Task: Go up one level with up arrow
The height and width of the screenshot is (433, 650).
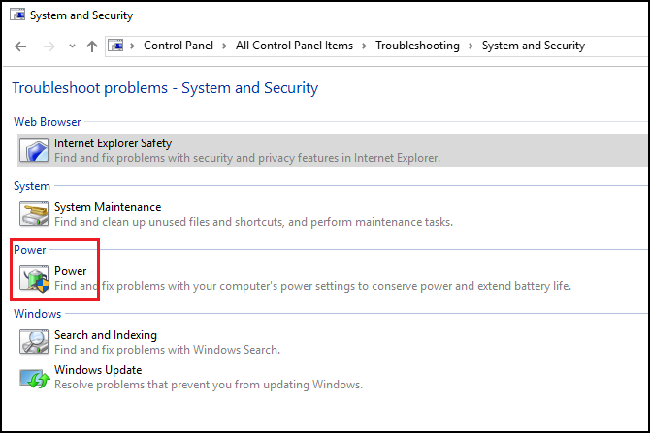Action: 92,46
